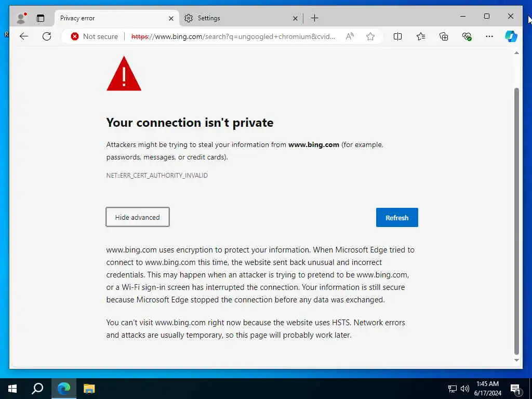Open the volume tray icon
The width and height of the screenshot is (532, 399).
coord(465,389)
